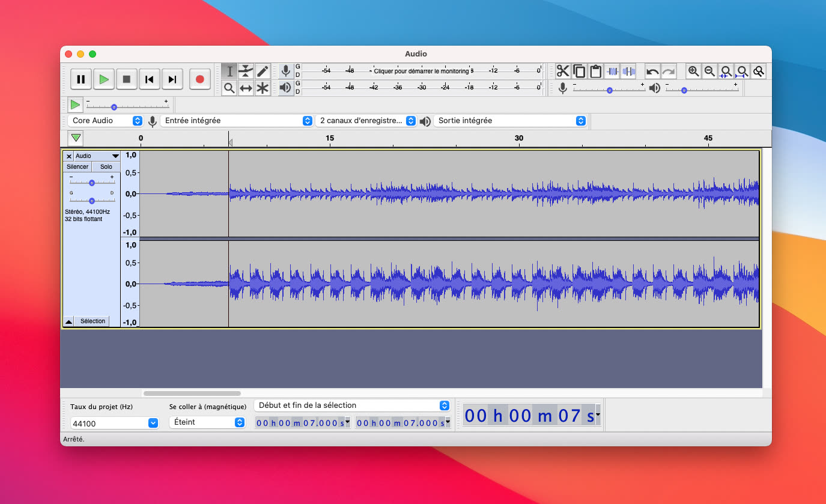Click the Undo arrow icon

(x=652, y=70)
